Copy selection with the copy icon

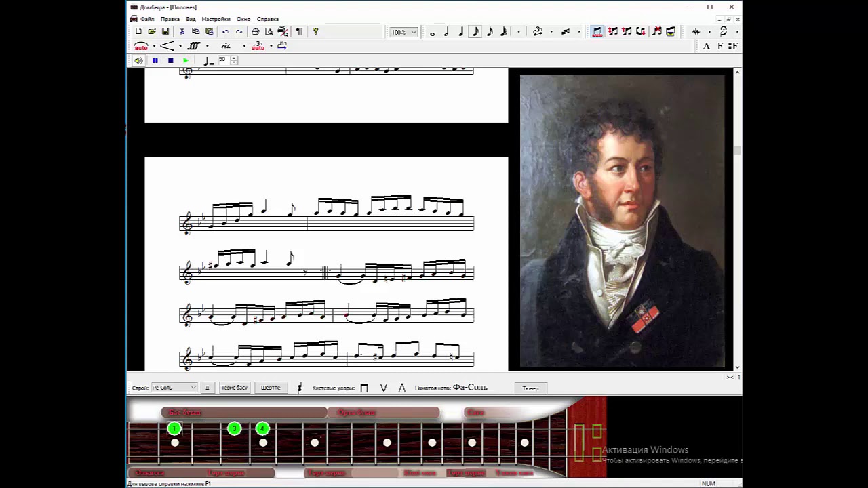(x=195, y=31)
